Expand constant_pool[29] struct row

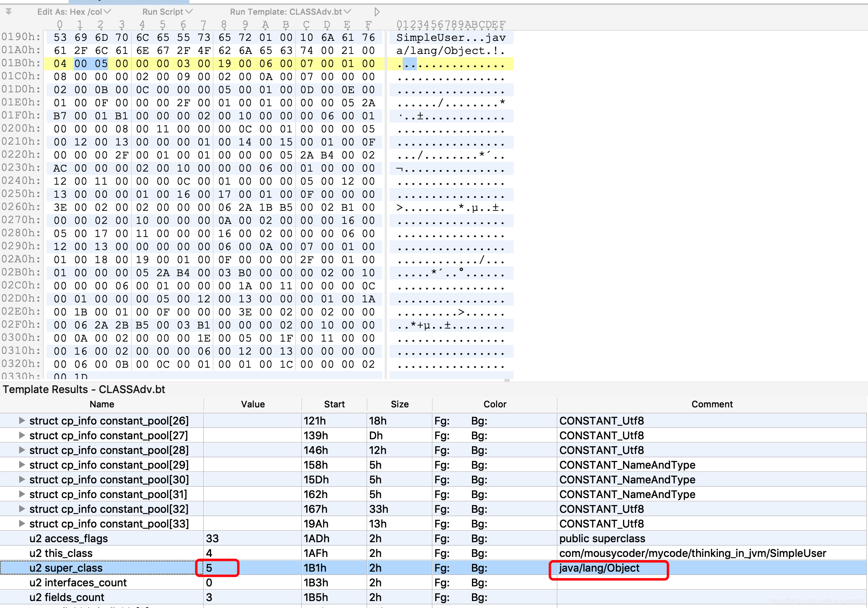22,465
